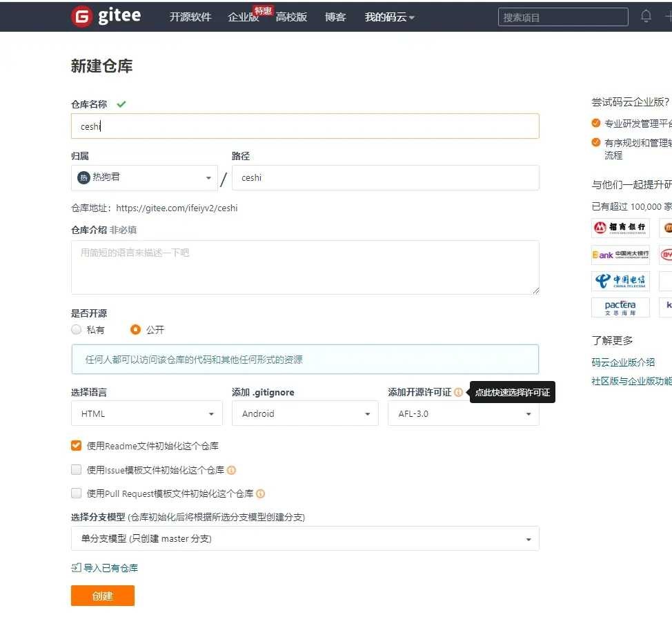Open the Android .gitignore dropdown
Image resolution: width=672 pixels, height=626 pixels.
tap(305, 413)
